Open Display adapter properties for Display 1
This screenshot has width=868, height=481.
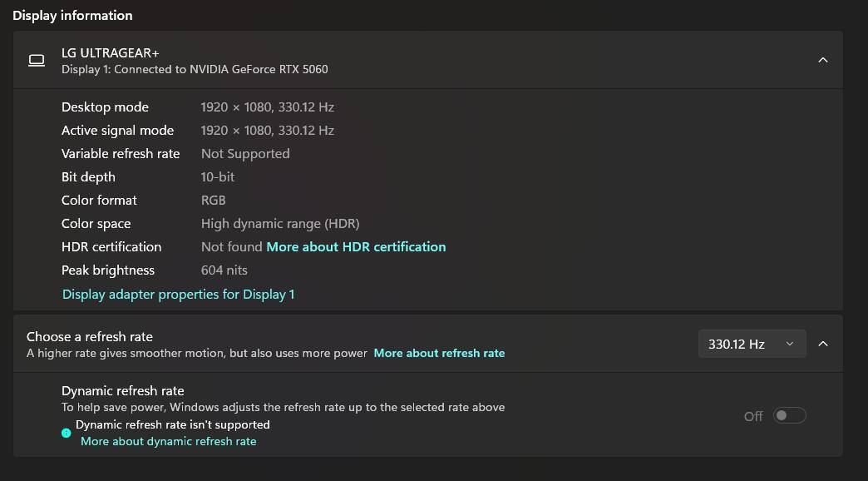178,295
